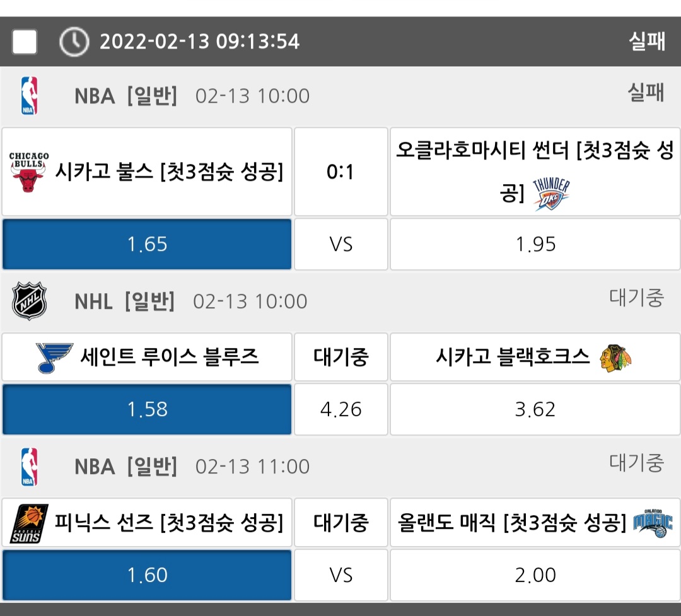Viewport: 681px width, 616px height.
Task: Click the Chicago Blackhawks team logo
Action: (x=615, y=357)
